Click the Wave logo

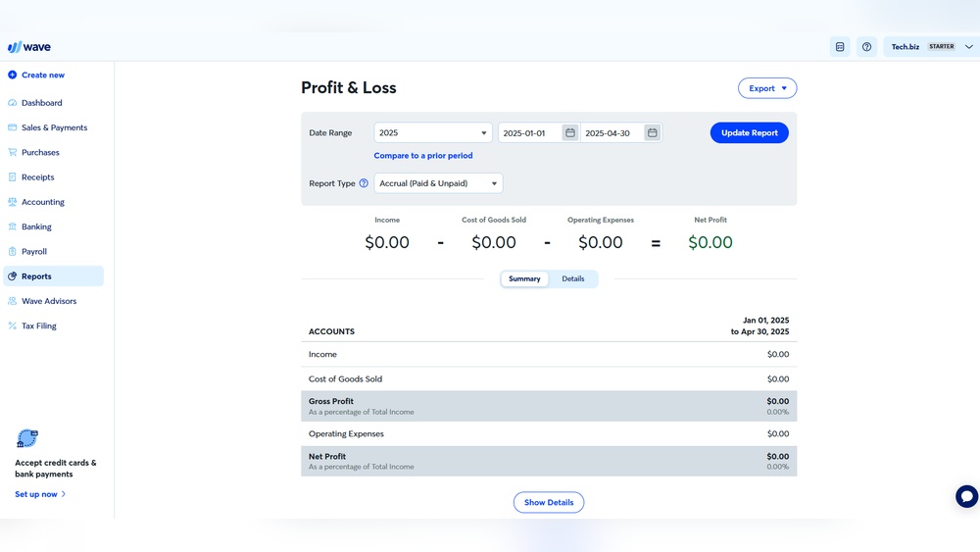pyautogui.click(x=28, y=47)
